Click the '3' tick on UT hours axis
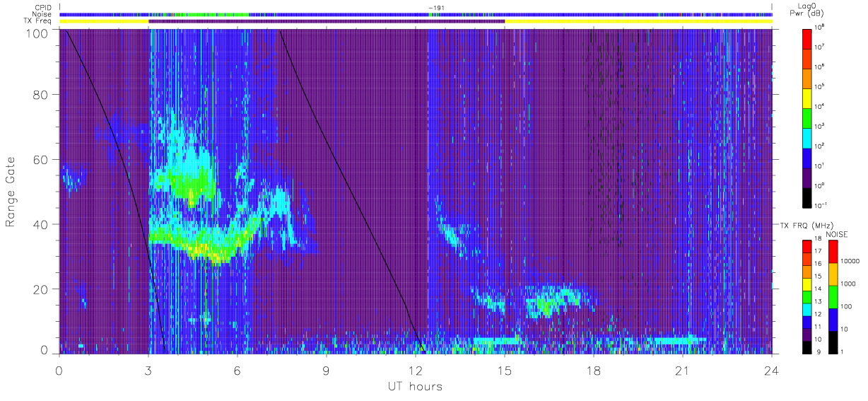The height and width of the screenshot is (401, 868). tap(148, 371)
